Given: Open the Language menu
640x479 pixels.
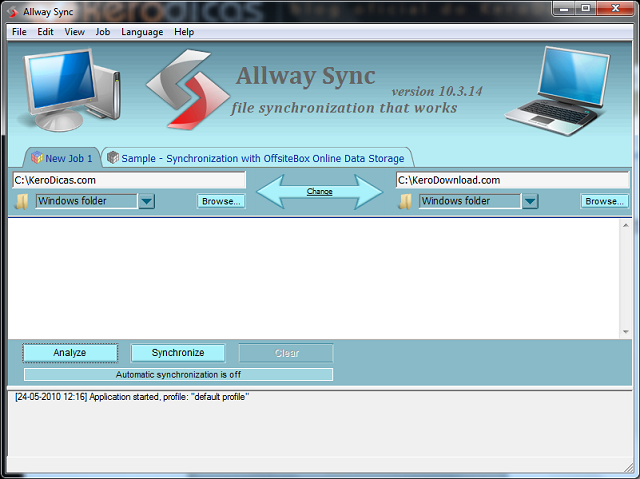Looking at the screenshot, I should tap(142, 32).
